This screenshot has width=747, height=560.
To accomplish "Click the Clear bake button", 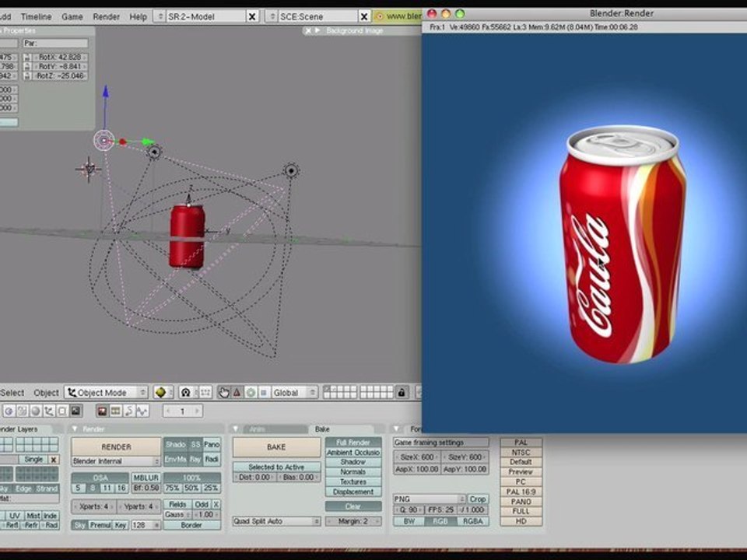I will click(353, 506).
